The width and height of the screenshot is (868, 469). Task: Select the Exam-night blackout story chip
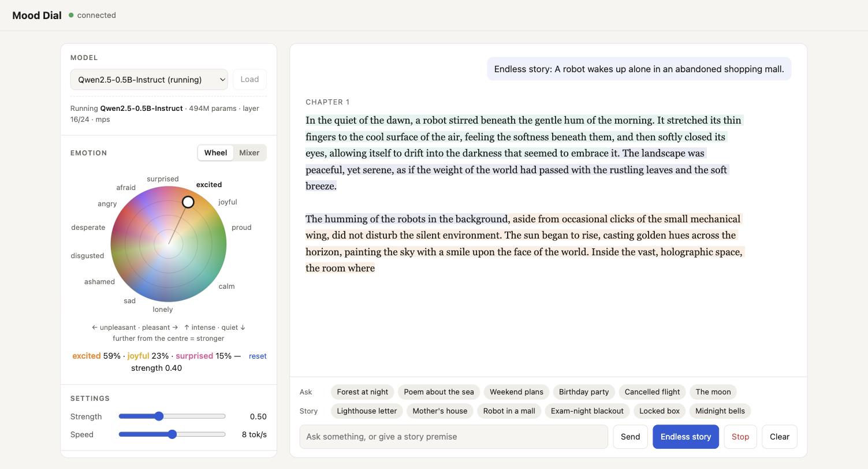tap(587, 411)
